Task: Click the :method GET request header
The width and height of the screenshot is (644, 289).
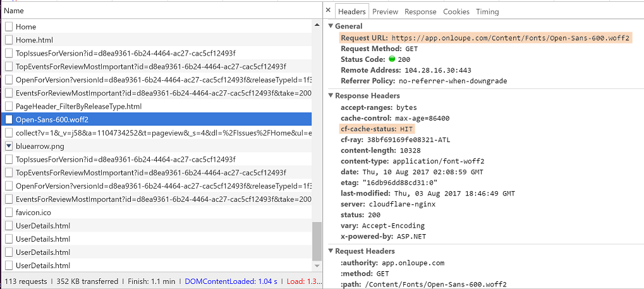Action: point(365,273)
